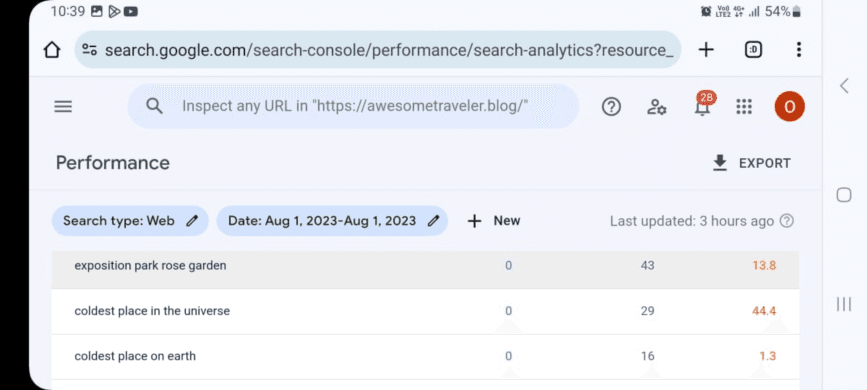Image resolution: width=867 pixels, height=390 pixels.
Task: Tap the Android back chevron
Action: (x=844, y=86)
